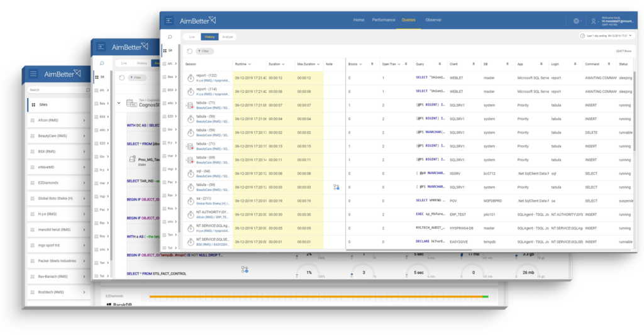Image resolution: width=644 pixels, height=335 pixels.
Task: Expand the BeautyCare (RMS) site in the left window
Action: tap(84, 136)
